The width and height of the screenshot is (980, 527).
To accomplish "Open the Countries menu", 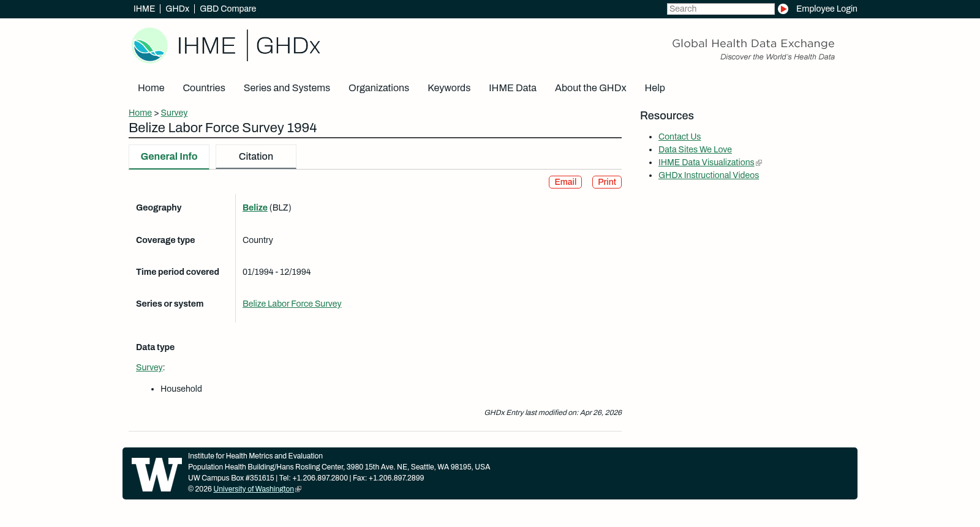I will coord(204,88).
